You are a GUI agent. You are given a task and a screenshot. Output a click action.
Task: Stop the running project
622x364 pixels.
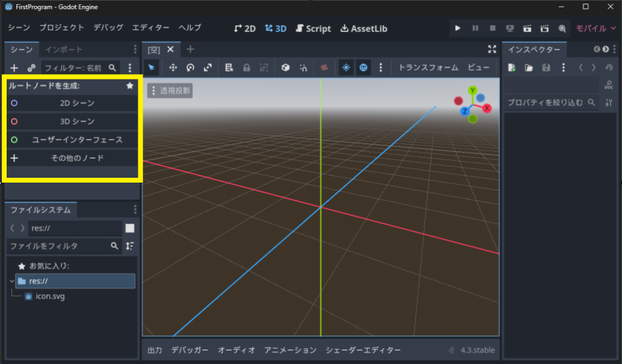coord(492,28)
